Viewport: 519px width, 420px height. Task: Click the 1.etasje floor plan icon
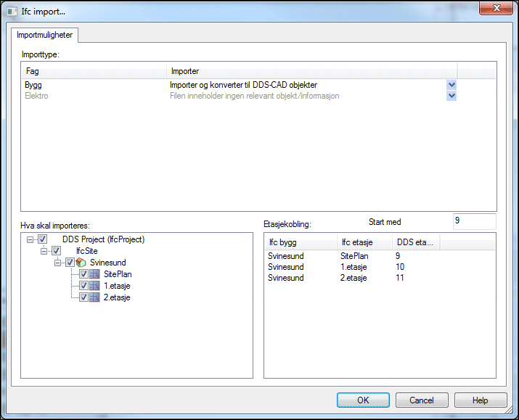click(x=95, y=286)
